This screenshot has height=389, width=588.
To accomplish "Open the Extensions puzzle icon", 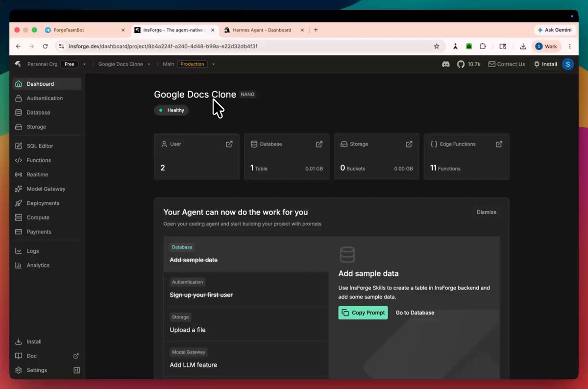I will [x=483, y=46].
